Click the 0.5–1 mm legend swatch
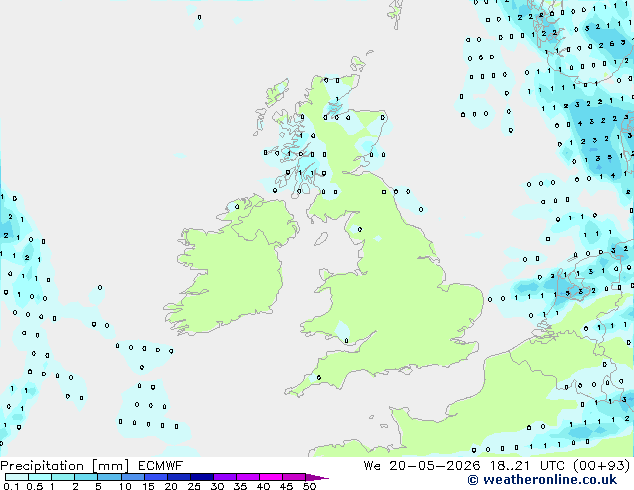Image resolution: width=634 pixels, height=490 pixels. (40, 477)
